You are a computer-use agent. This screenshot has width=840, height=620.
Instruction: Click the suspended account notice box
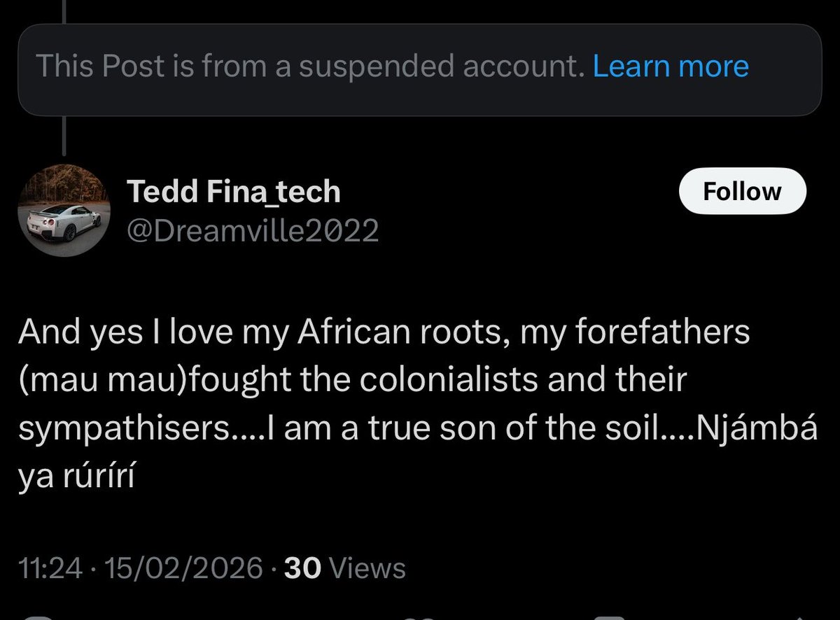[419, 69]
